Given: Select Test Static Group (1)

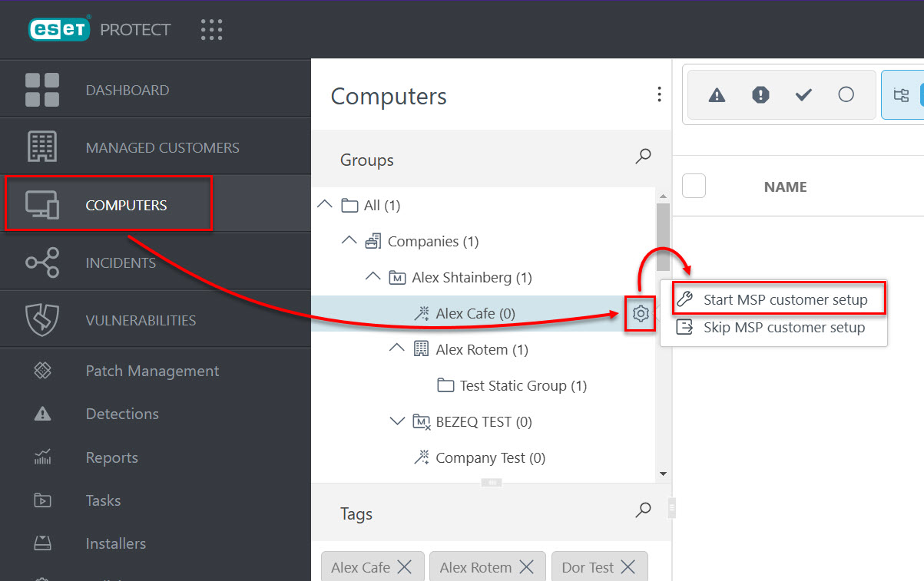Looking at the screenshot, I should [523, 385].
